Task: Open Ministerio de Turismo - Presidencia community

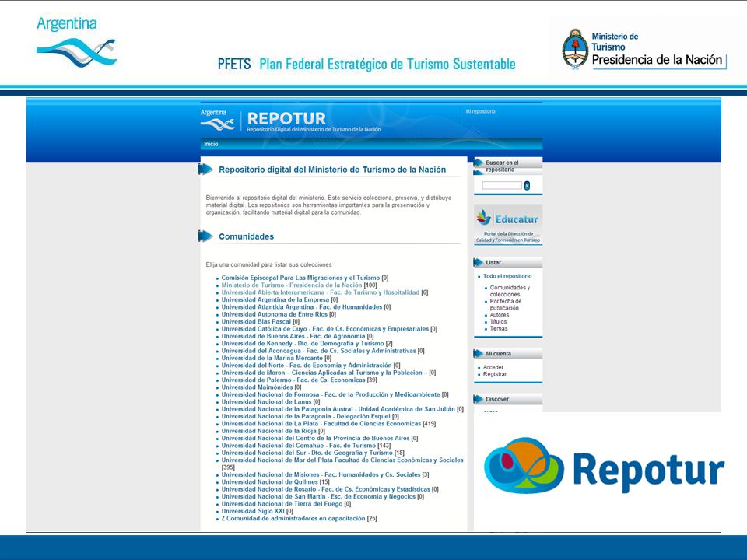Action: 292,285
